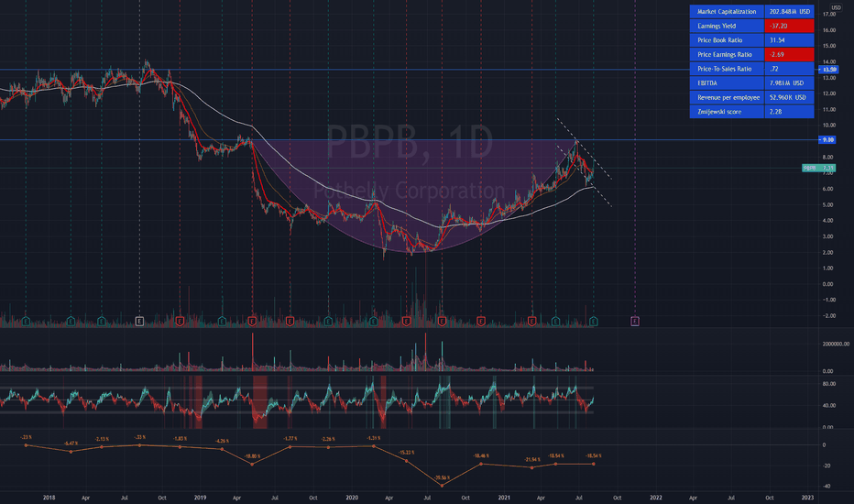The height and width of the screenshot is (504, 854).
Task: Click the 80.00 oscillator axis label
Action: [x=829, y=384]
